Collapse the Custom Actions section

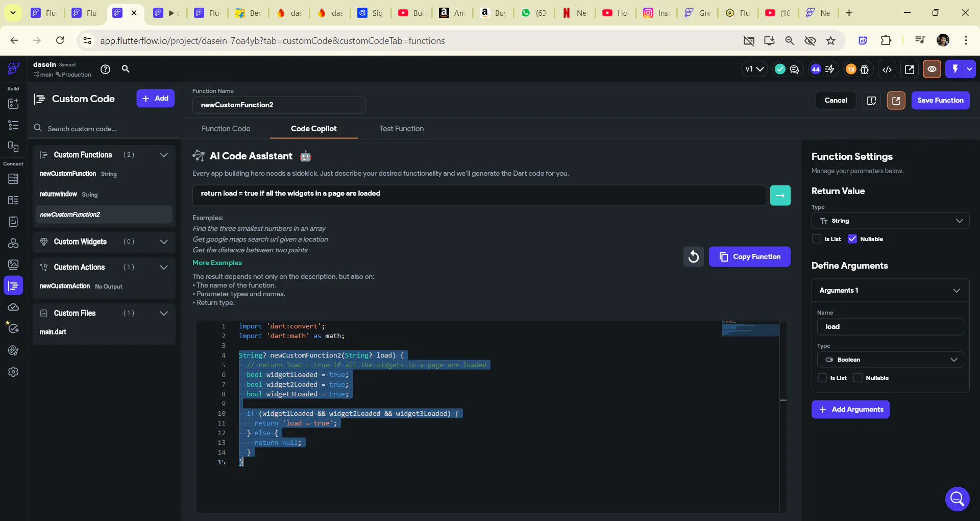click(164, 267)
